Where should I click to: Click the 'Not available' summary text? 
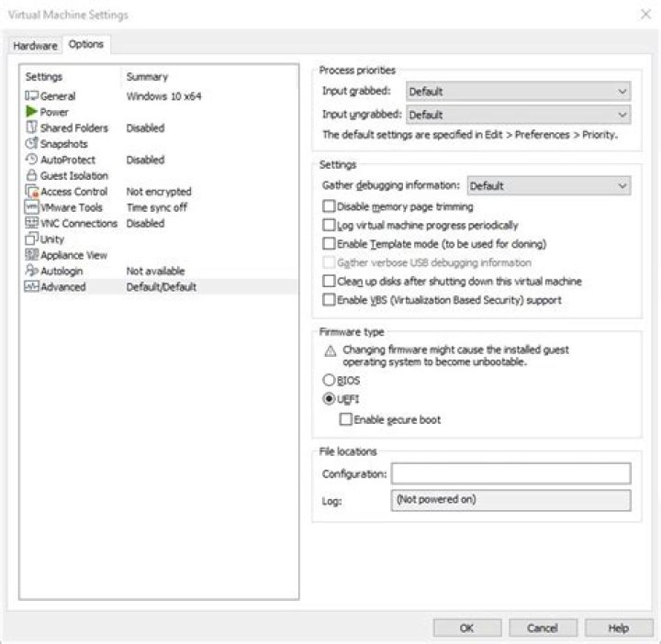pos(155,271)
